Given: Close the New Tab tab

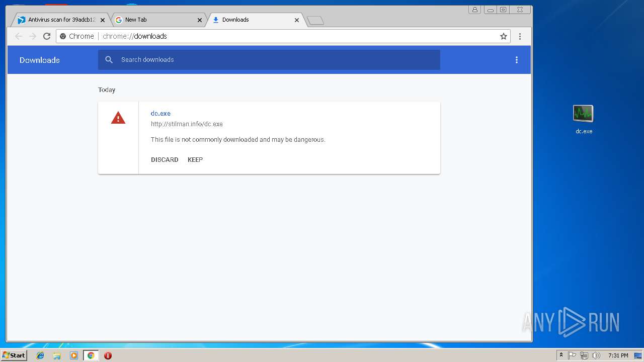Looking at the screenshot, I should [x=200, y=20].
